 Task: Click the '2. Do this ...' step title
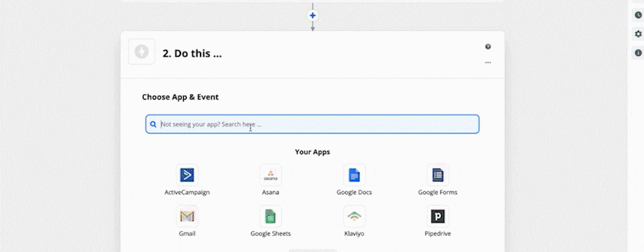[x=192, y=54]
